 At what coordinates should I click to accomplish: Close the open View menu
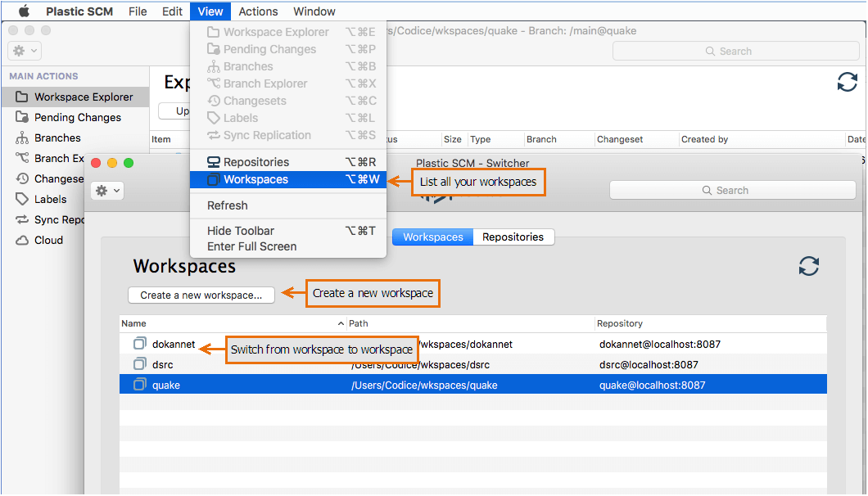coord(210,11)
